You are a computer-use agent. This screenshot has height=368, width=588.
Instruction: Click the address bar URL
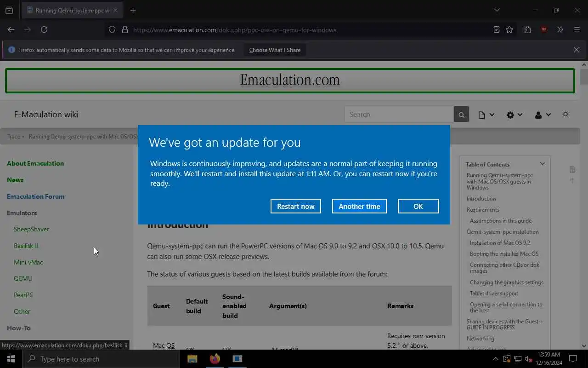[x=235, y=30]
